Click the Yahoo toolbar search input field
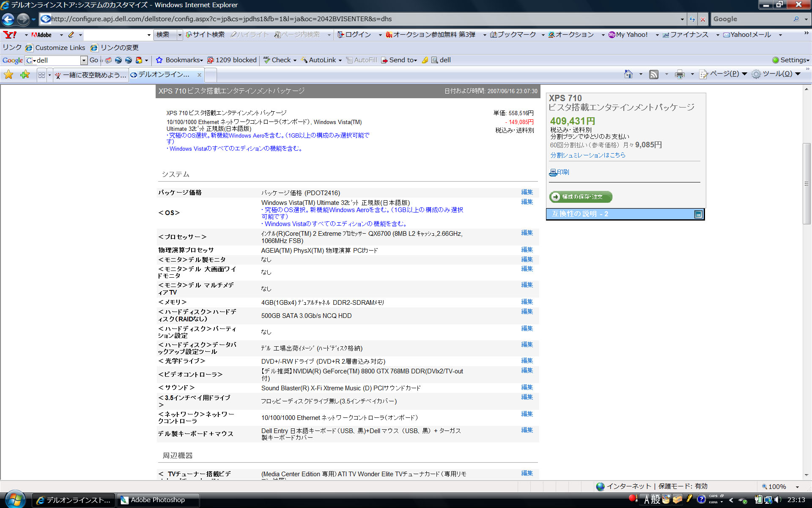This screenshot has width=812, height=508. tap(115, 35)
